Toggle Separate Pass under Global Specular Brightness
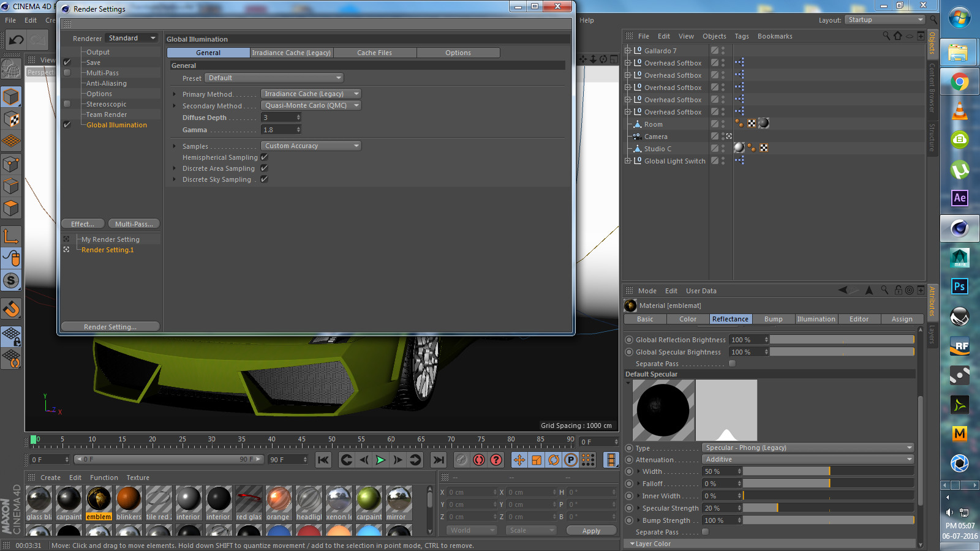The height and width of the screenshot is (551, 980). (732, 364)
